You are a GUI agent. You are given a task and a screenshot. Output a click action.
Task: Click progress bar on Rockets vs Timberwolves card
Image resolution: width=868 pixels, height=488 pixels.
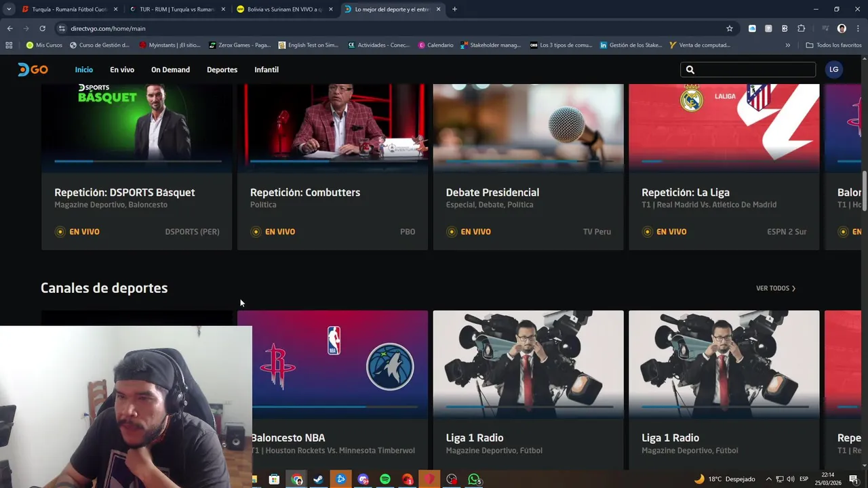(335, 407)
